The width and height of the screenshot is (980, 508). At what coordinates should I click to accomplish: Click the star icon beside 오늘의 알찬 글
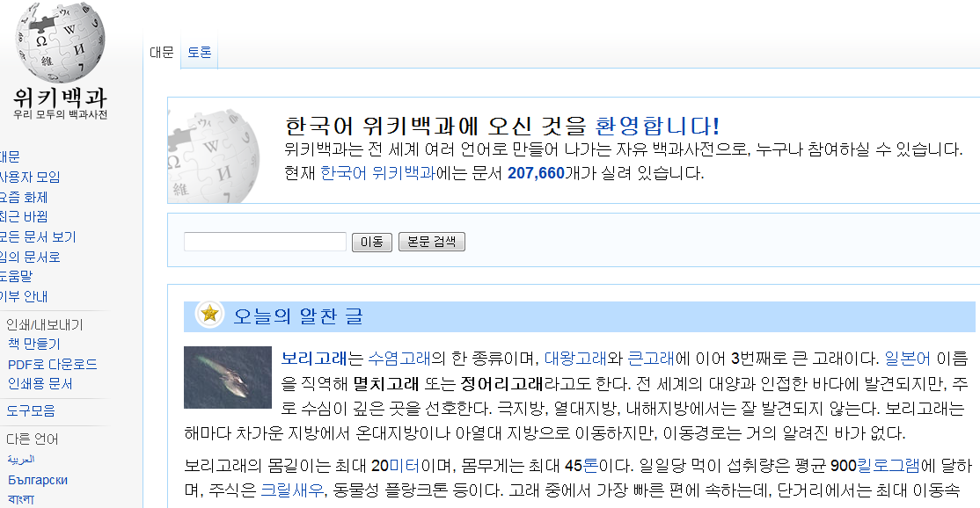pyautogui.click(x=208, y=316)
